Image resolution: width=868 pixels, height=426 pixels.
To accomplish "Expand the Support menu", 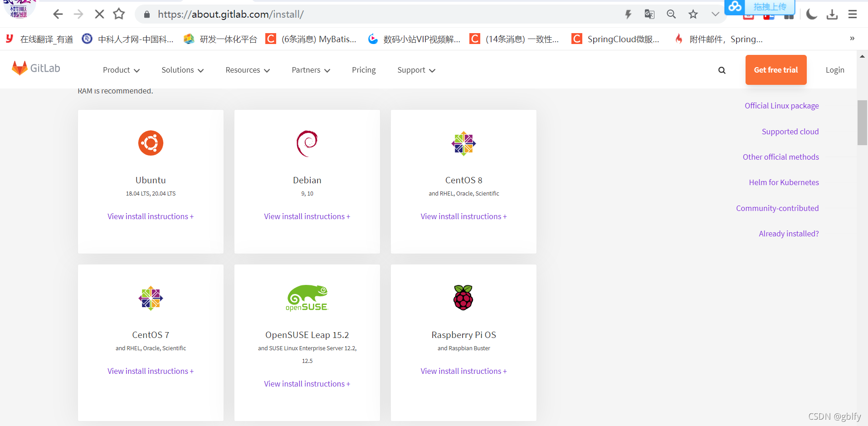I will click(416, 70).
